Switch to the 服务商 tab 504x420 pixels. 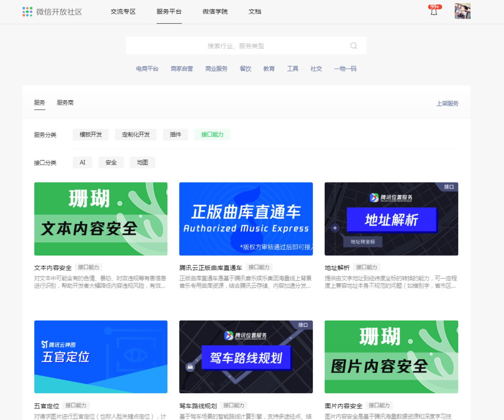click(65, 103)
